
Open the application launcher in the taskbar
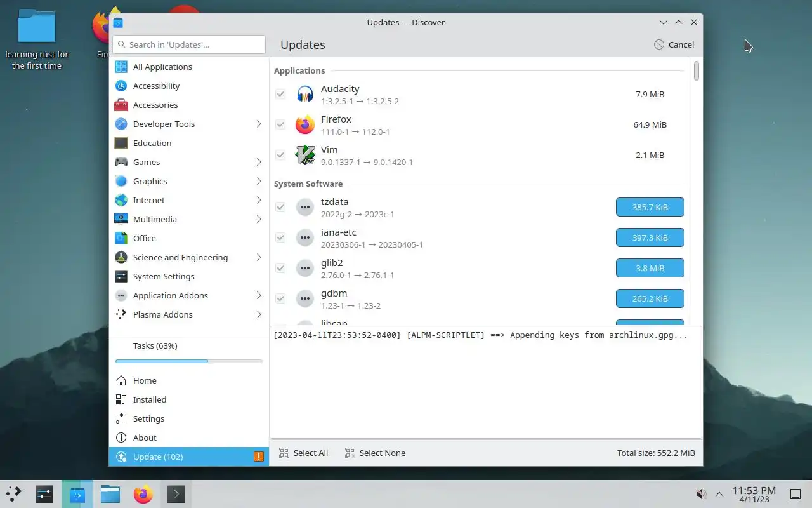tap(14, 494)
